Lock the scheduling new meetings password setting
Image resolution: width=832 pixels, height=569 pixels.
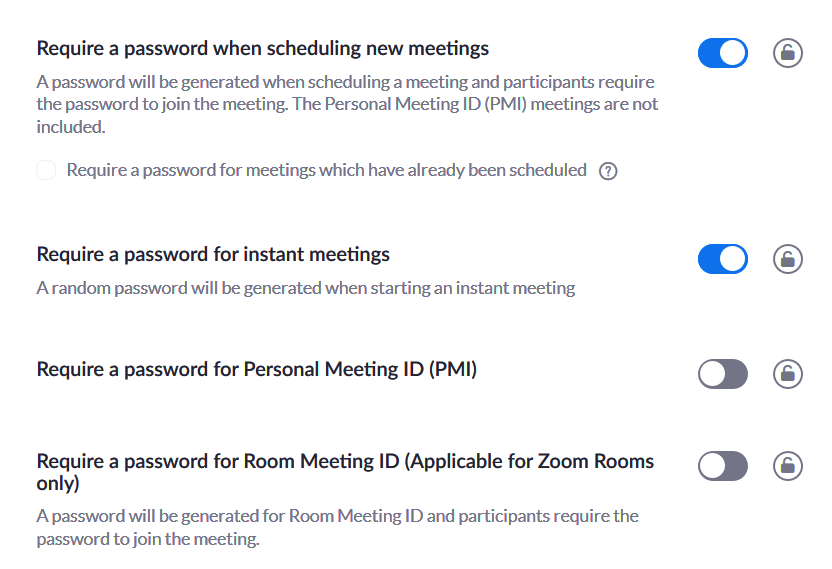[x=787, y=53]
